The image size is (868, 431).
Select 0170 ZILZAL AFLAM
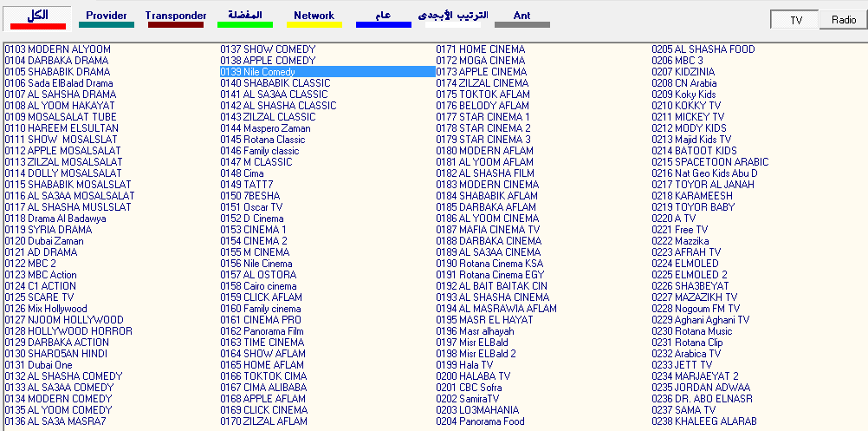(263, 421)
